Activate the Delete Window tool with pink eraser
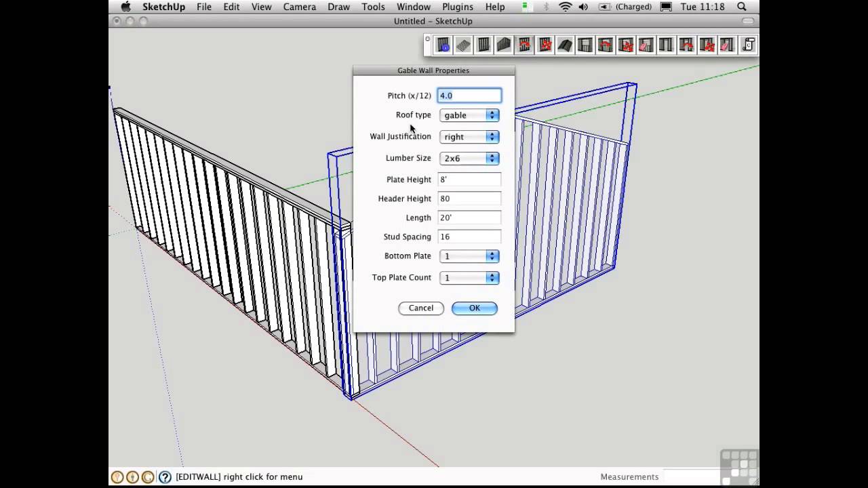 click(646, 45)
